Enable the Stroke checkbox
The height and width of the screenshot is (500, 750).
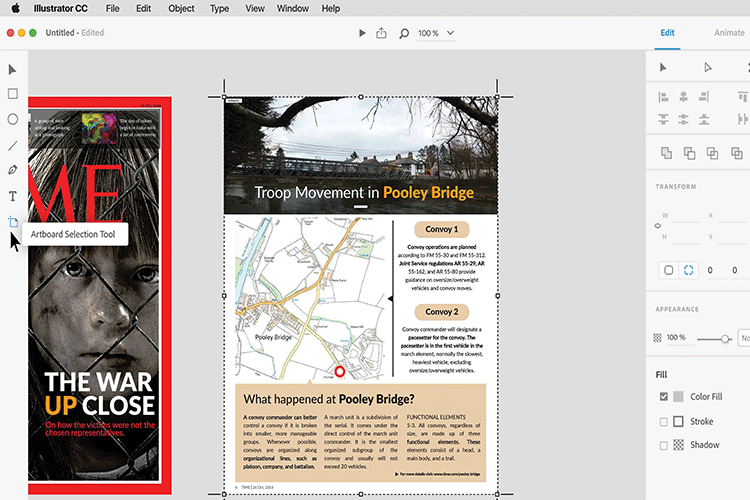pos(664,421)
